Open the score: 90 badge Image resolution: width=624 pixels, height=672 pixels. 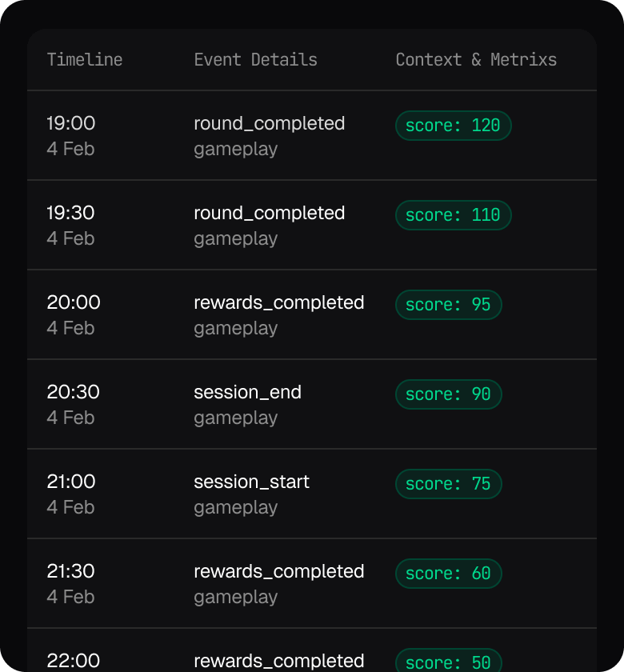point(448,394)
